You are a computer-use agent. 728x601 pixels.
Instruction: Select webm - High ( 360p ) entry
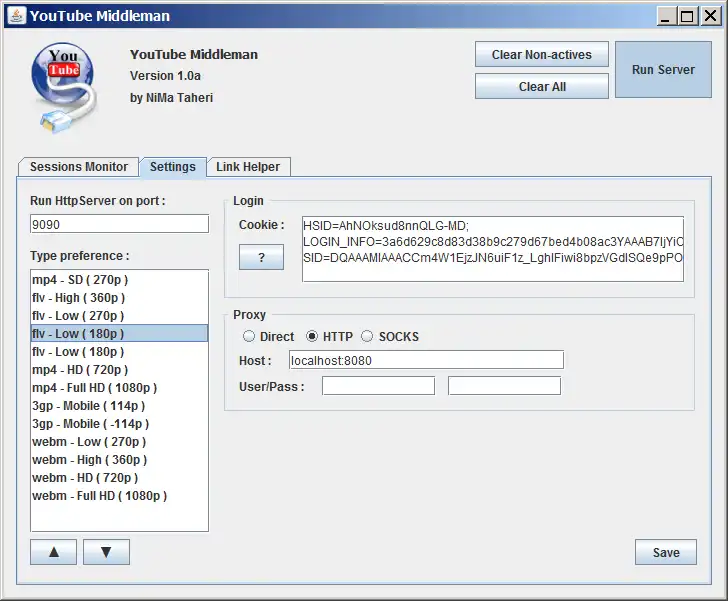tap(119, 459)
